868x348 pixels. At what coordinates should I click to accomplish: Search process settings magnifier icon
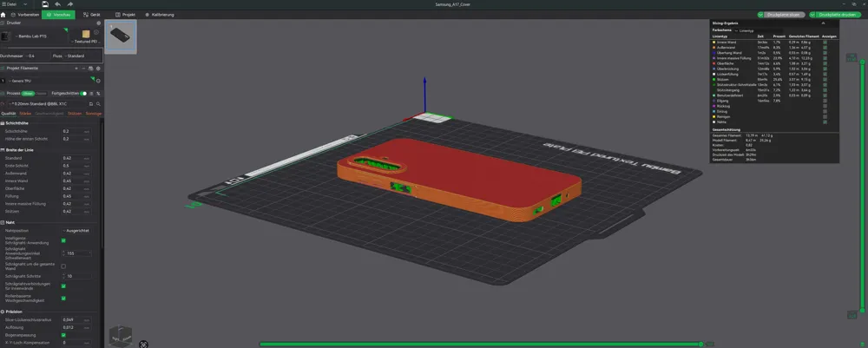(98, 103)
